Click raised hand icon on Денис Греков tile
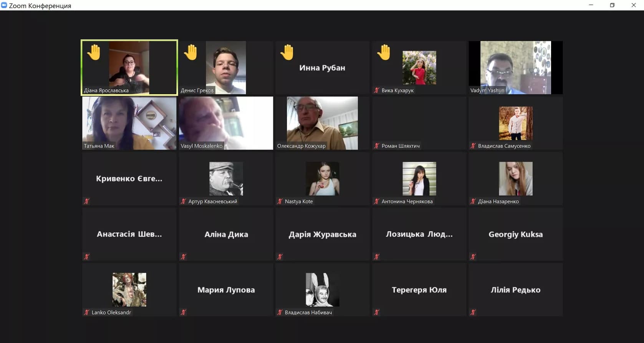Screen dimensions: 644x343 click(x=190, y=52)
